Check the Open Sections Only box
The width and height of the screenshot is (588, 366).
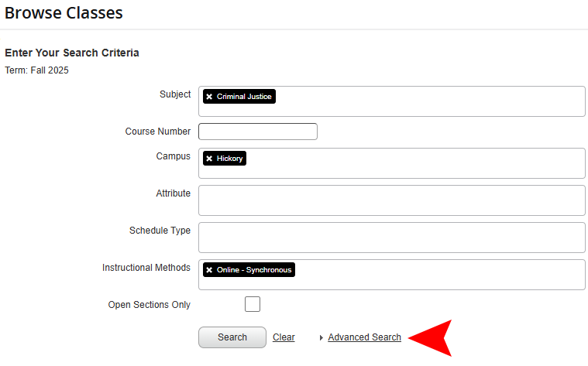[253, 304]
